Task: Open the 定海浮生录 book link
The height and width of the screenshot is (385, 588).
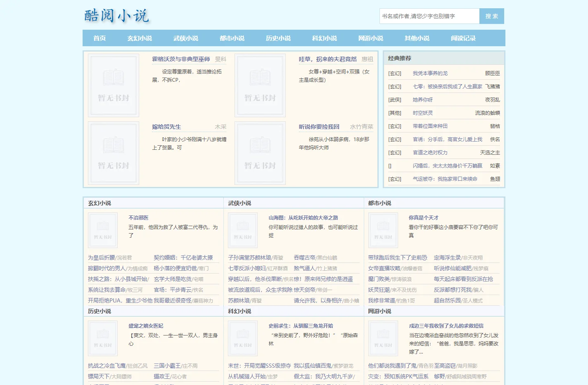Action: point(448,257)
